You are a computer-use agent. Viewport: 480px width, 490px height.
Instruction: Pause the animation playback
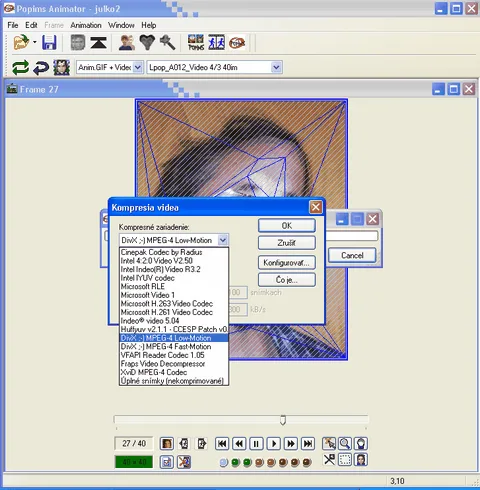click(256, 444)
